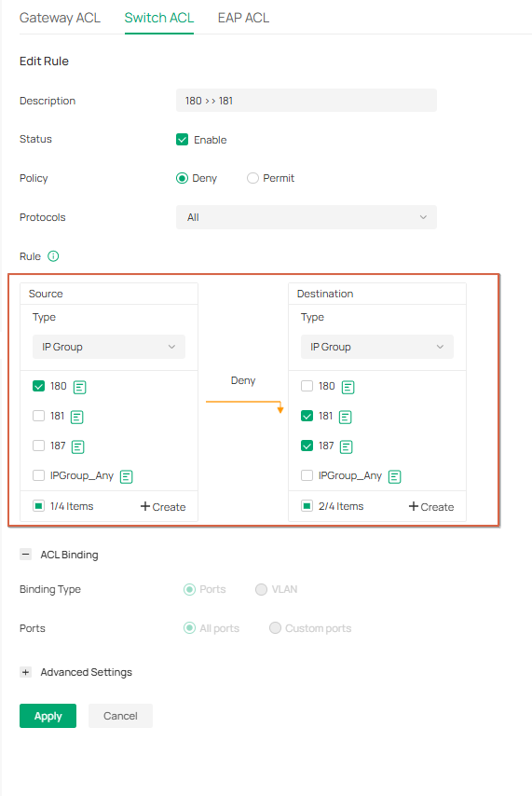View details icon for Destination IPGroup_Any
The width and height of the screenshot is (532, 796).
point(394,476)
